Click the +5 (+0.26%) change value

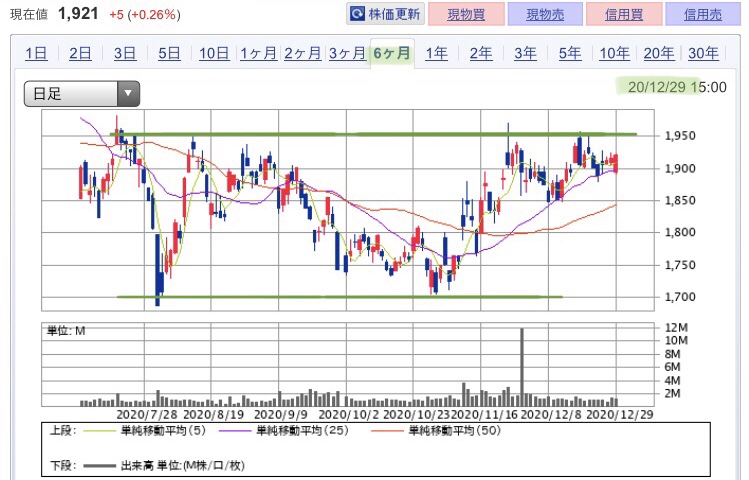[x=145, y=15]
